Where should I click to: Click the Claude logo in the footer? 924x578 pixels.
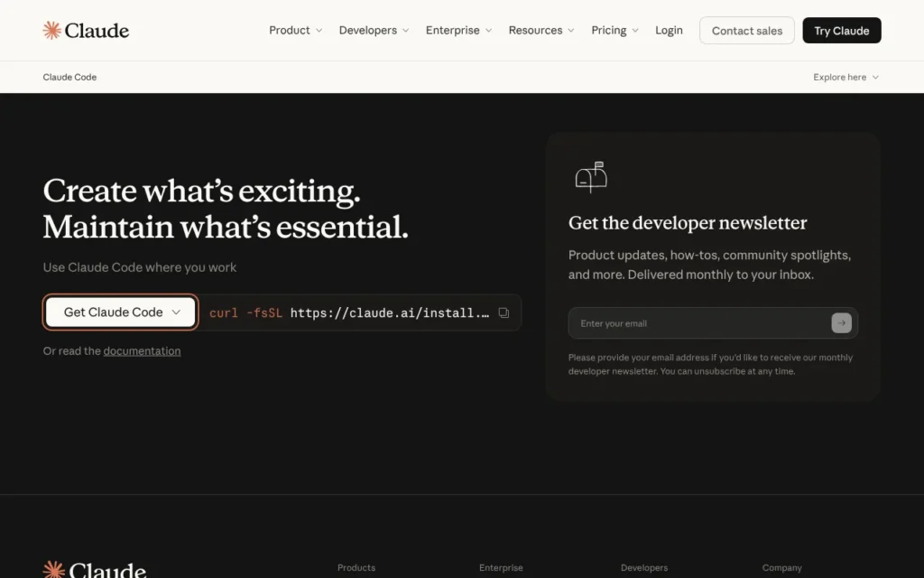pyautogui.click(x=94, y=570)
